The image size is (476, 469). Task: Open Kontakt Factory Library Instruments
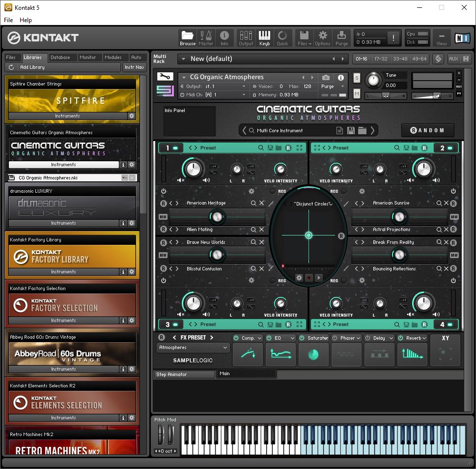pos(63,272)
